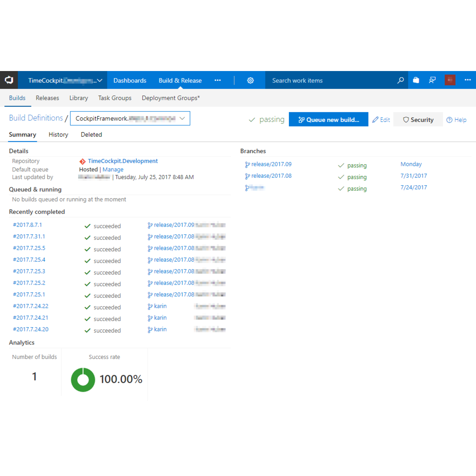
Task: Open the TimeCockpit.Development repository link
Action: point(123,161)
